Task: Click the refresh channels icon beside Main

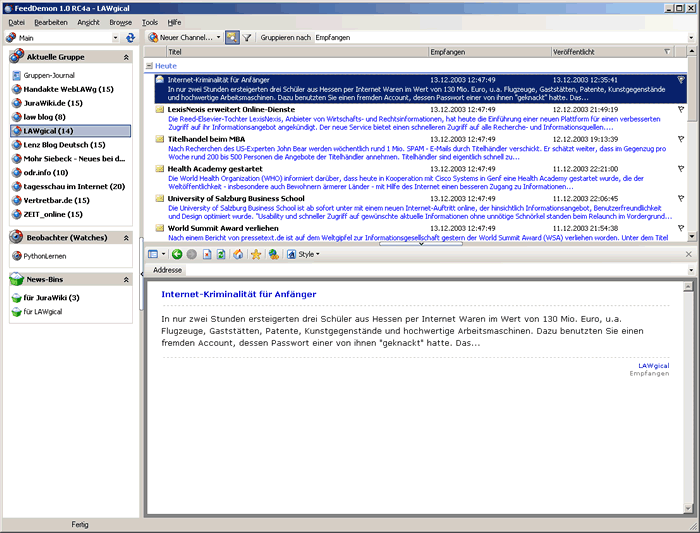Action: click(x=130, y=37)
